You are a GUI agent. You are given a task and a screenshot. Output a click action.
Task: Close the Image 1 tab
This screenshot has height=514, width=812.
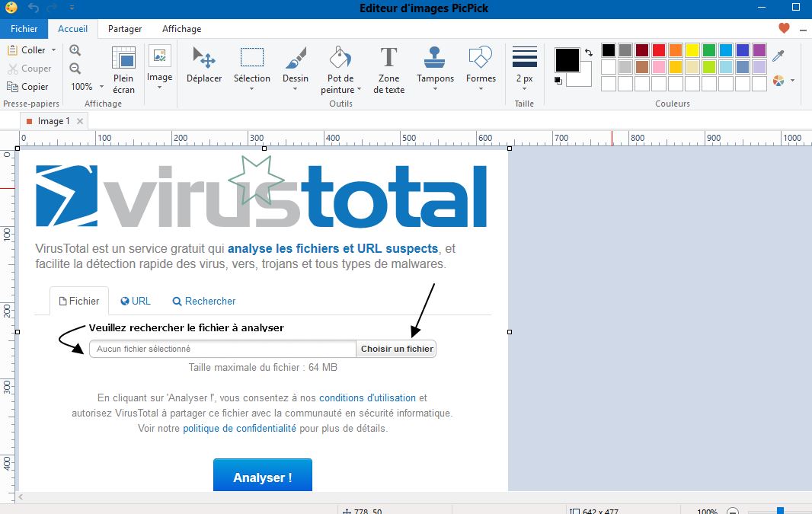(x=80, y=121)
